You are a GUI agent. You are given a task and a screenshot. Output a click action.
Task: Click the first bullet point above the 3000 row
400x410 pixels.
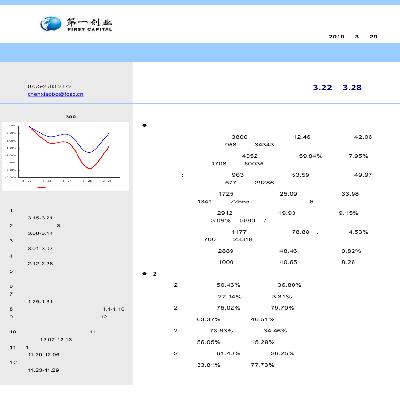click(144, 125)
